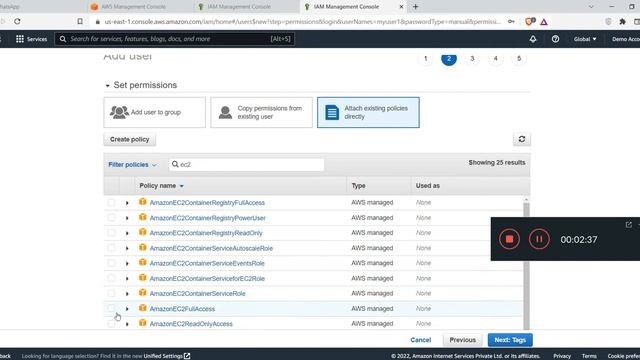Click the policy icon of AmazonEC2ReadOnlyAccess
Viewport: 640px width, 360px height.
point(142,323)
